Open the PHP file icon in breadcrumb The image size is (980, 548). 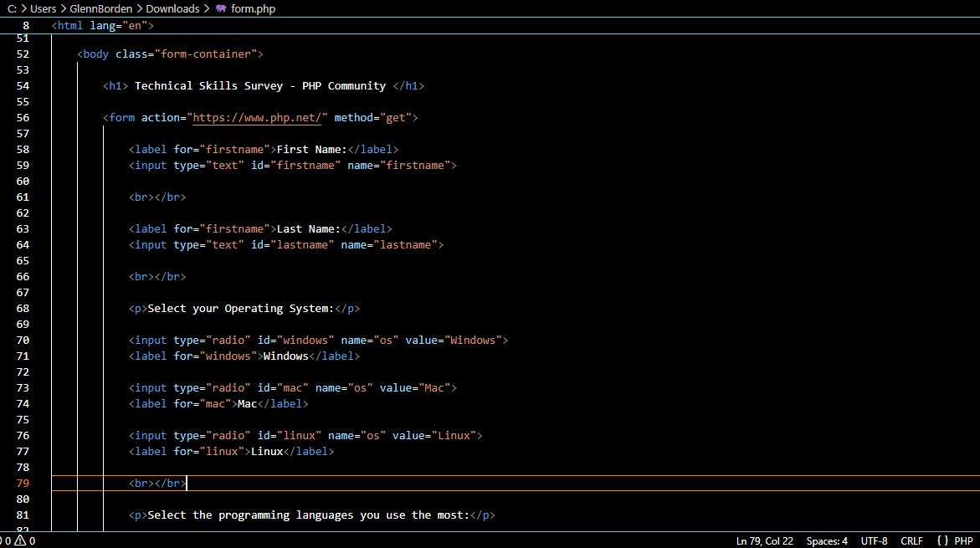point(221,8)
